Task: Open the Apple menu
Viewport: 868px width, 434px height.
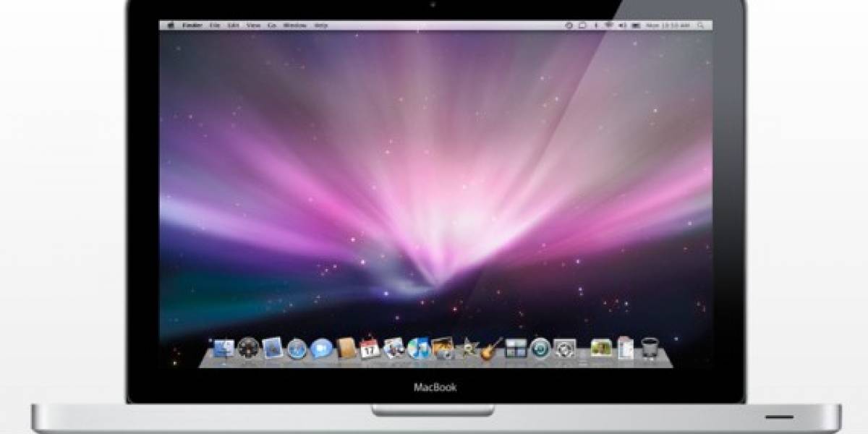Action: (x=171, y=25)
